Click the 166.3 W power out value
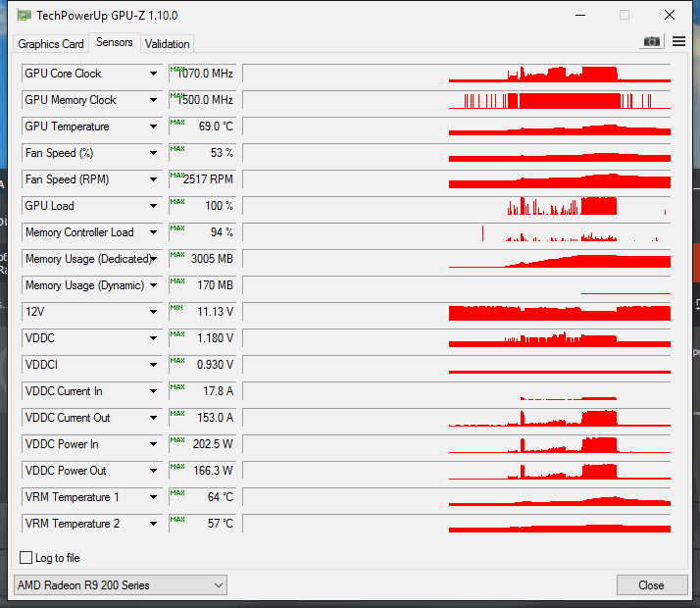 coord(202,471)
